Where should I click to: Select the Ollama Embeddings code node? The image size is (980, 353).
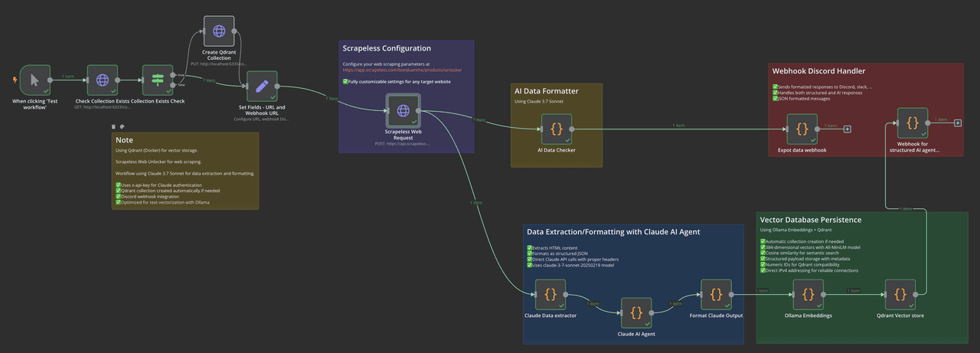(808, 294)
